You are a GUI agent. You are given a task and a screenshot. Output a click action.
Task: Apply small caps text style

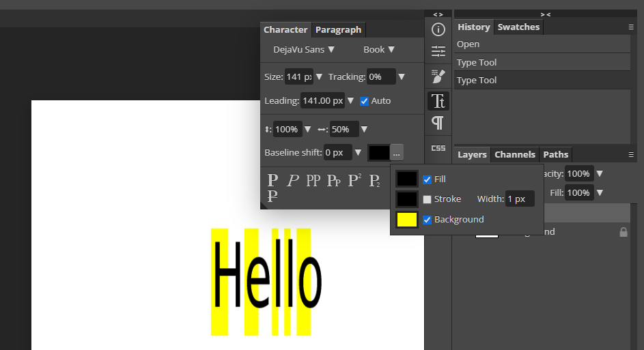coord(333,180)
